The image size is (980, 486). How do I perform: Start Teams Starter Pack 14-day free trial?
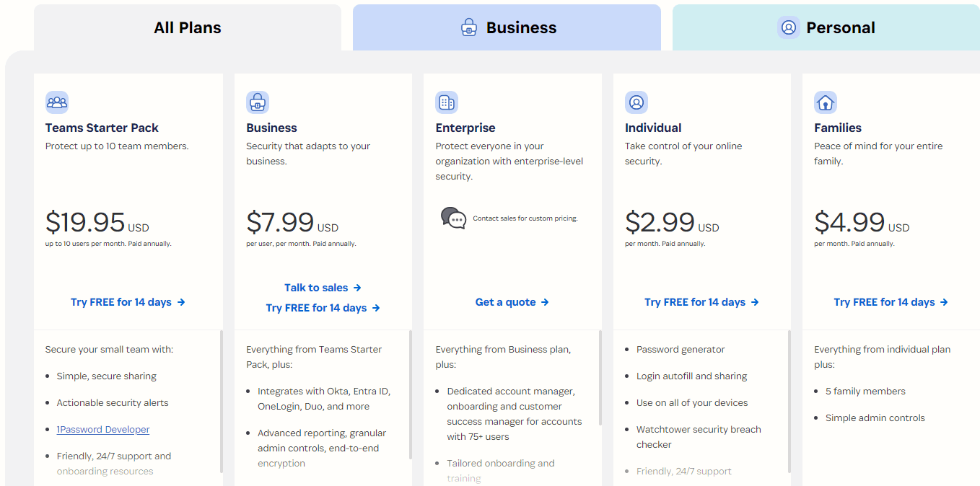click(128, 302)
